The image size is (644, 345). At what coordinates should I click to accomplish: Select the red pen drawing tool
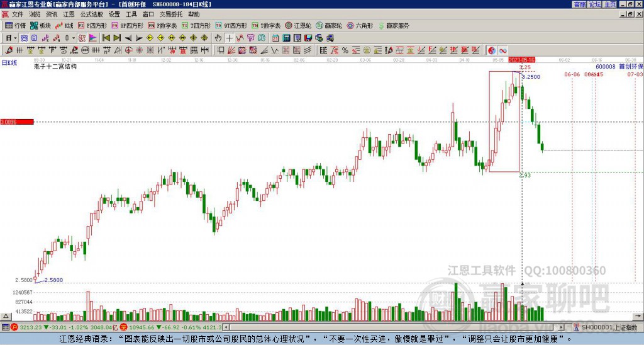[x=9, y=50]
